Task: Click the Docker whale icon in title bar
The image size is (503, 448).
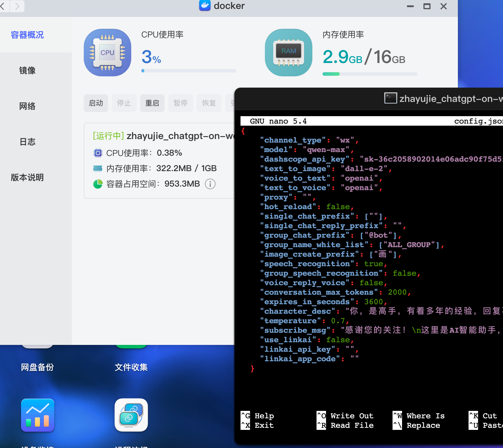Action: [205, 5]
